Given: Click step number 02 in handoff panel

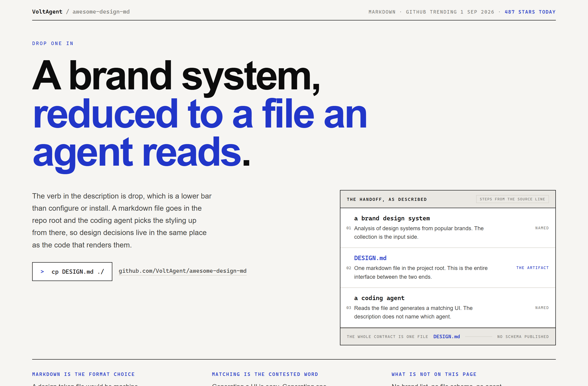Looking at the screenshot, I should tap(349, 268).
